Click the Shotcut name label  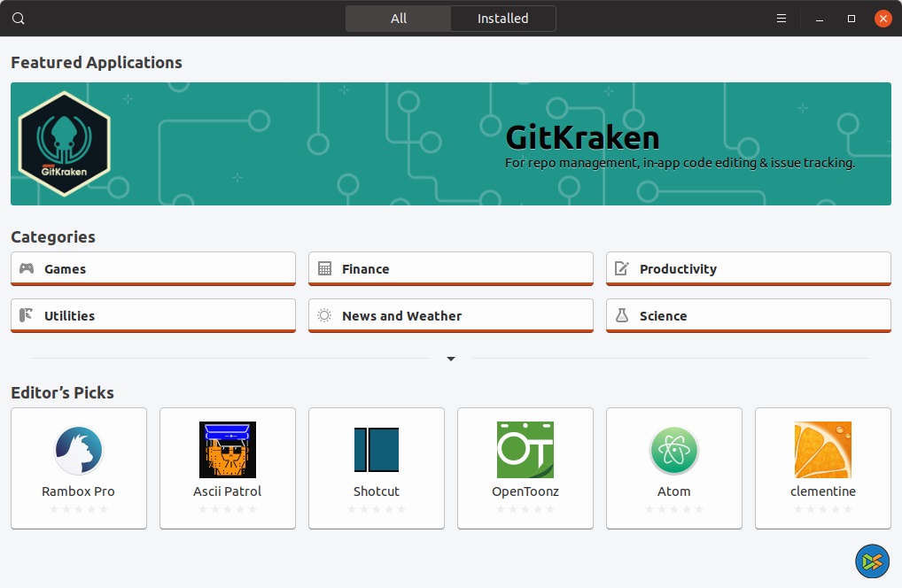point(377,491)
